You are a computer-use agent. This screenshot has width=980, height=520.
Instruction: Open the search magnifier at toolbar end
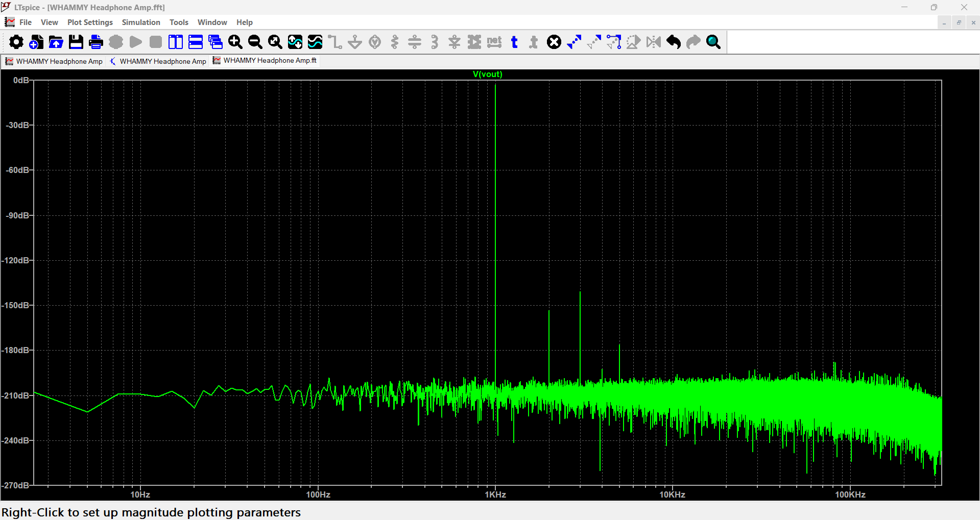[x=713, y=42]
